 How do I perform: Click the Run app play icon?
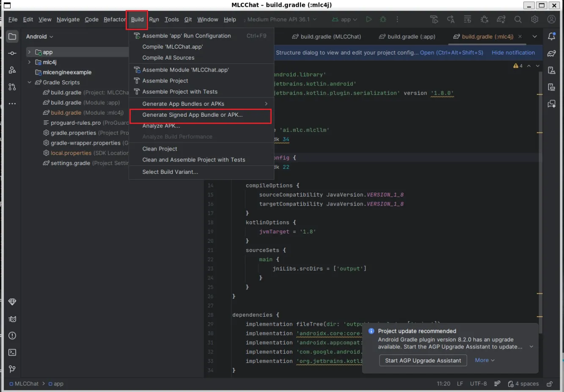[369, 19]
